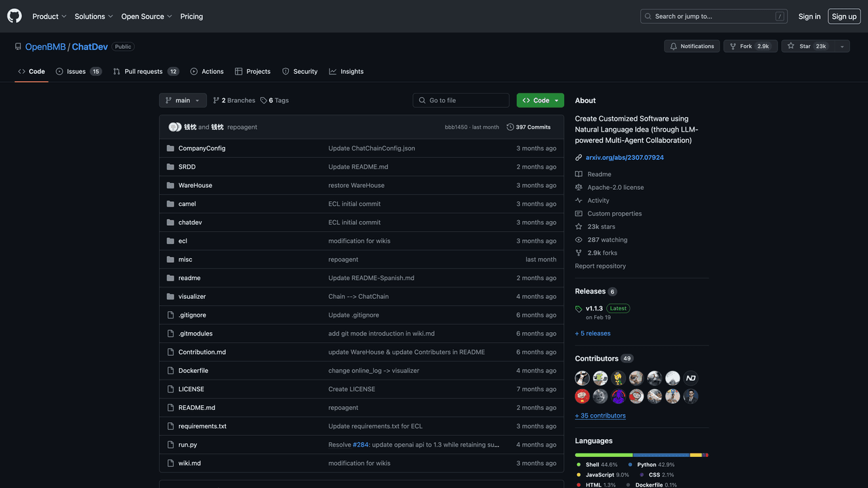Image resolution: width=868 pixels, height=488 pixels.
Task: Click the ND contributor avatar
Action: click(691, 378)
